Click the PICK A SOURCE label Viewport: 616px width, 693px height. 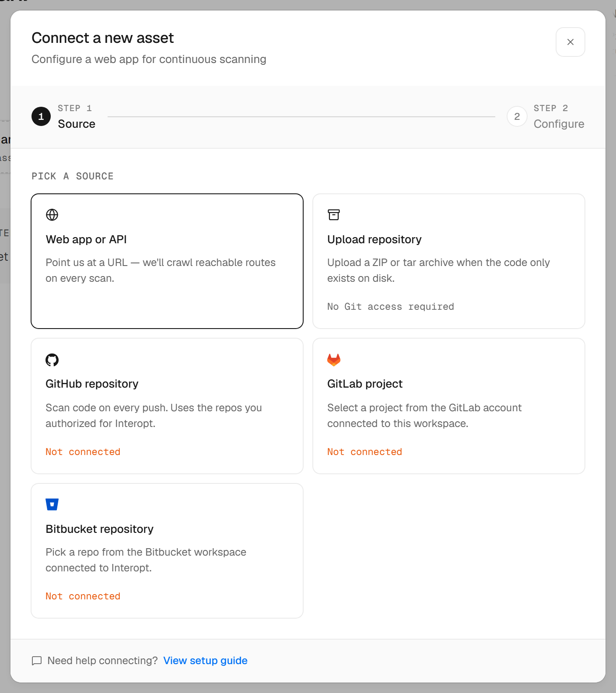pyautogui.click(x=73, y=176)
